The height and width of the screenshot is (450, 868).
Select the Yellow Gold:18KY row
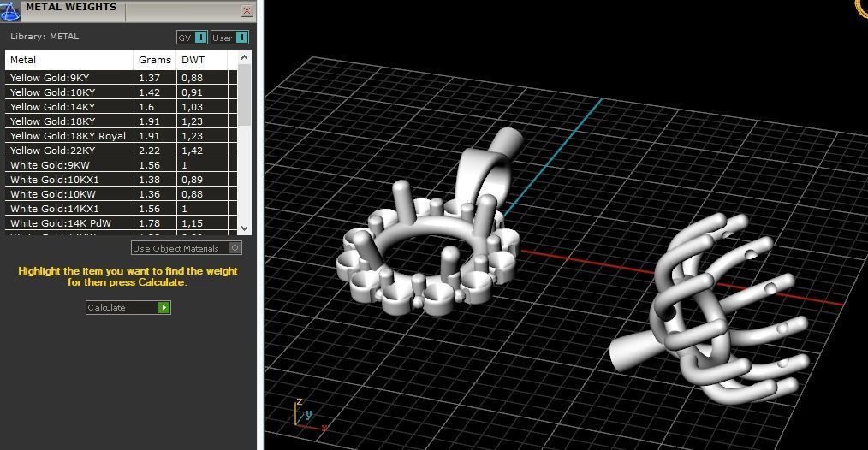point(122,121)
